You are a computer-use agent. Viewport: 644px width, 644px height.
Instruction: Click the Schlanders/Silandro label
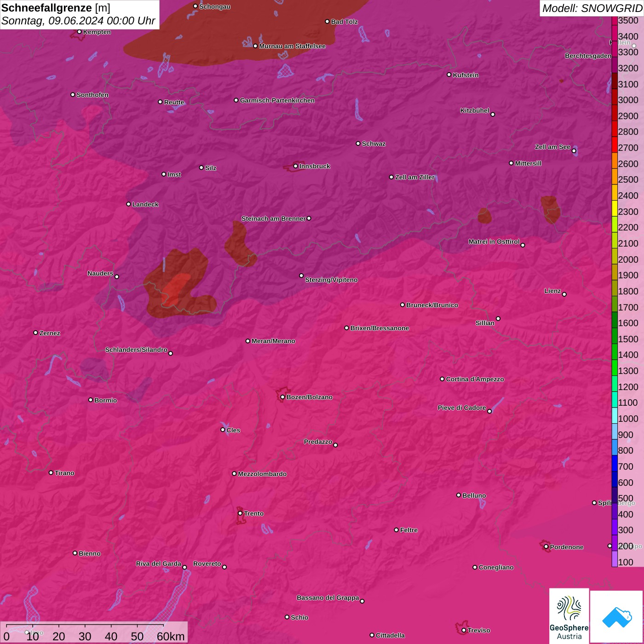(x=136, y=350)
